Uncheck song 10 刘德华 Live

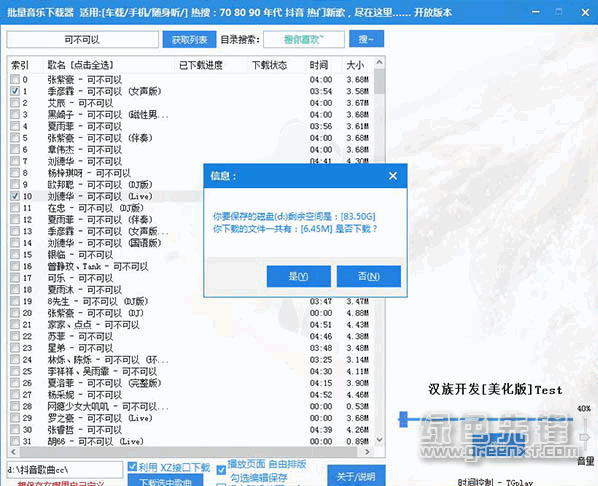[x=15, y=196]
